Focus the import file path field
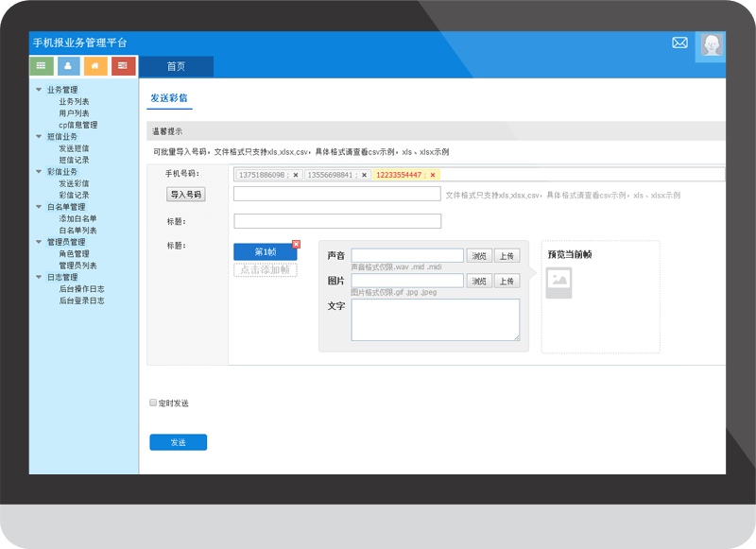756x549 pixels. coord(337,194)
